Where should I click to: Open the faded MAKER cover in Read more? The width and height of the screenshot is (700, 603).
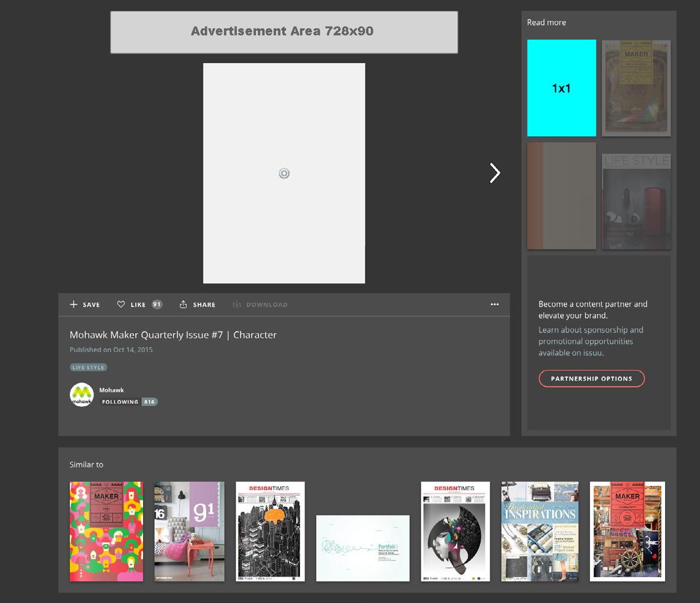[636, 88]
